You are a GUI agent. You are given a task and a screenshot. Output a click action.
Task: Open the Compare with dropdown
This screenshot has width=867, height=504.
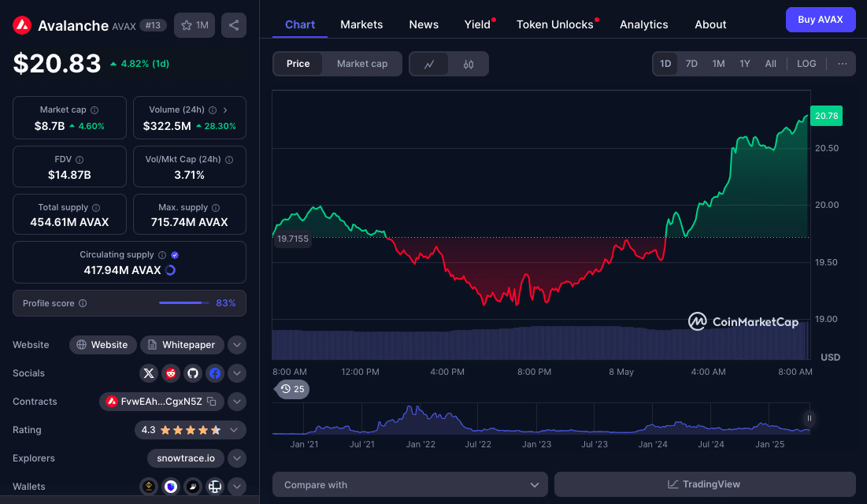[409, 484]
